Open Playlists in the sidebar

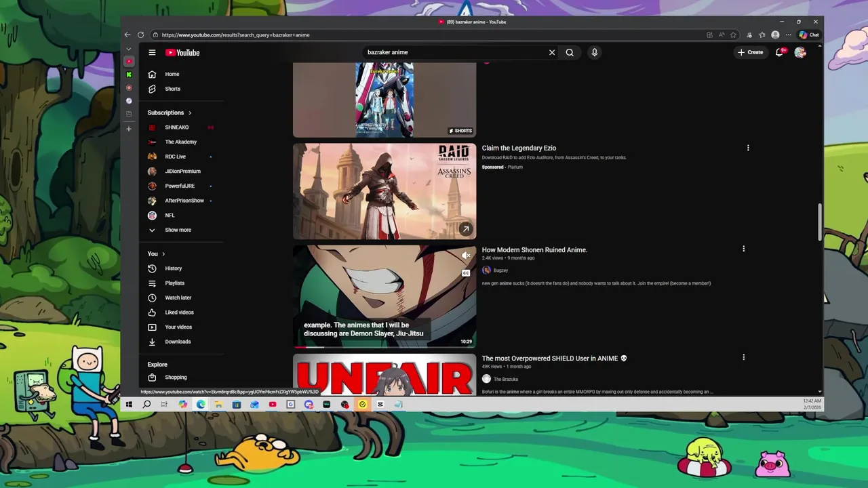tap(182, 283)
